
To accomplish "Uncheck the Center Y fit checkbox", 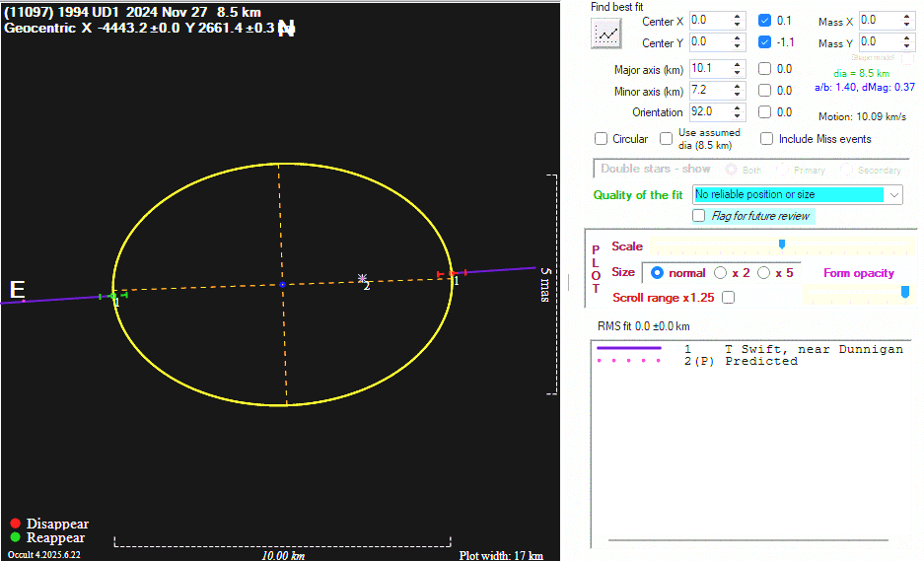I will (x=765, y=42).
